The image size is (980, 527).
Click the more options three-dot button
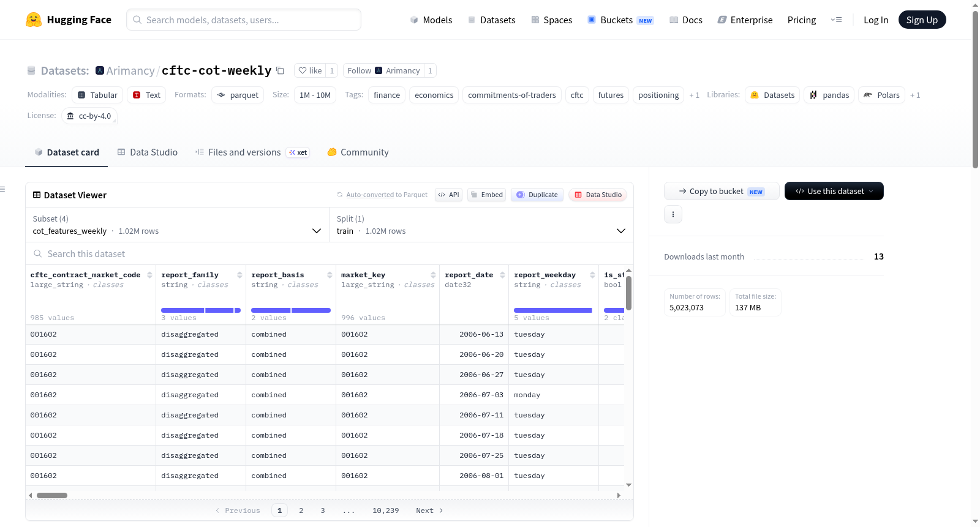click(673, 214)
